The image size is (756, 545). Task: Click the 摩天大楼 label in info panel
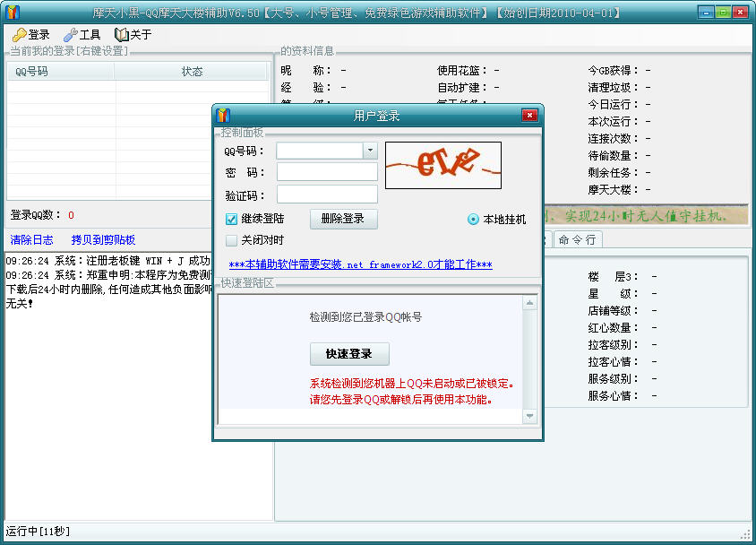pos(613,189)
